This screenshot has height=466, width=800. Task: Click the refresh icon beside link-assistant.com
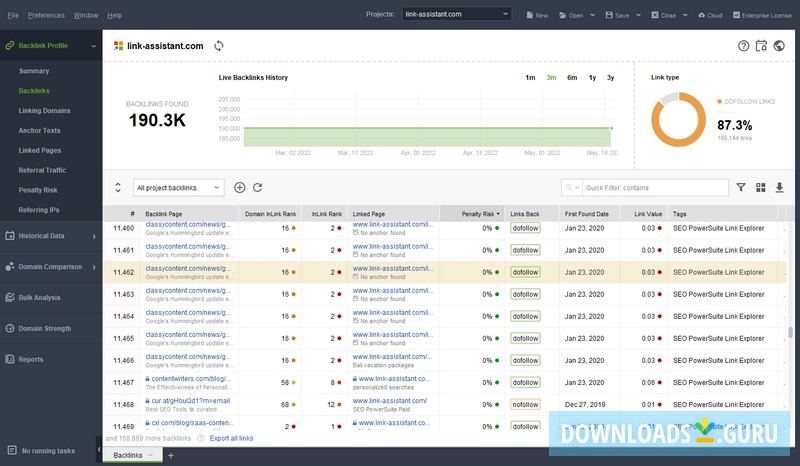[219, 46]
